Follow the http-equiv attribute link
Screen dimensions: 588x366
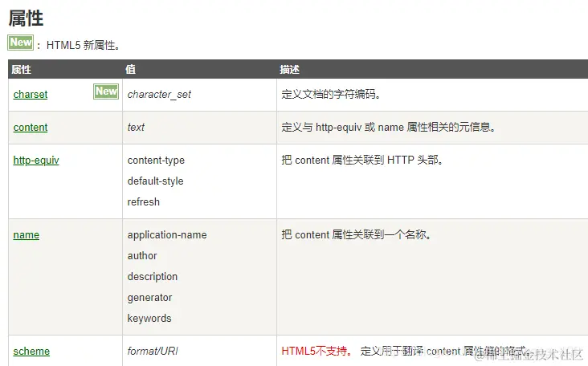point(36,161)
